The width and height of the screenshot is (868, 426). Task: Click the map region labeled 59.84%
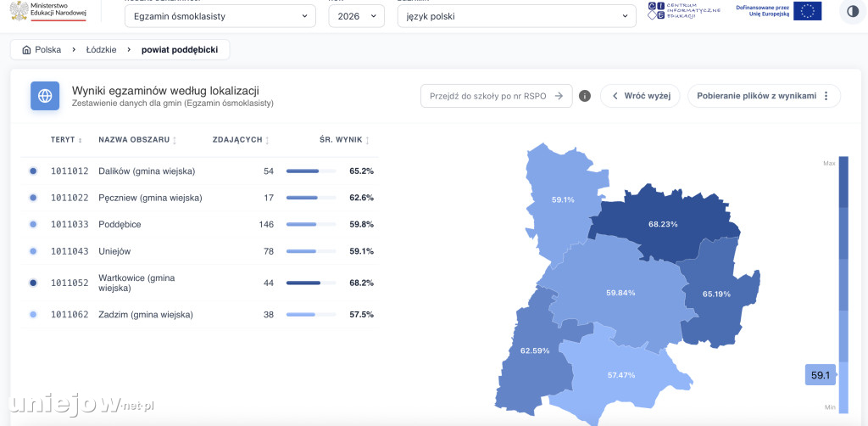[620, 293]
